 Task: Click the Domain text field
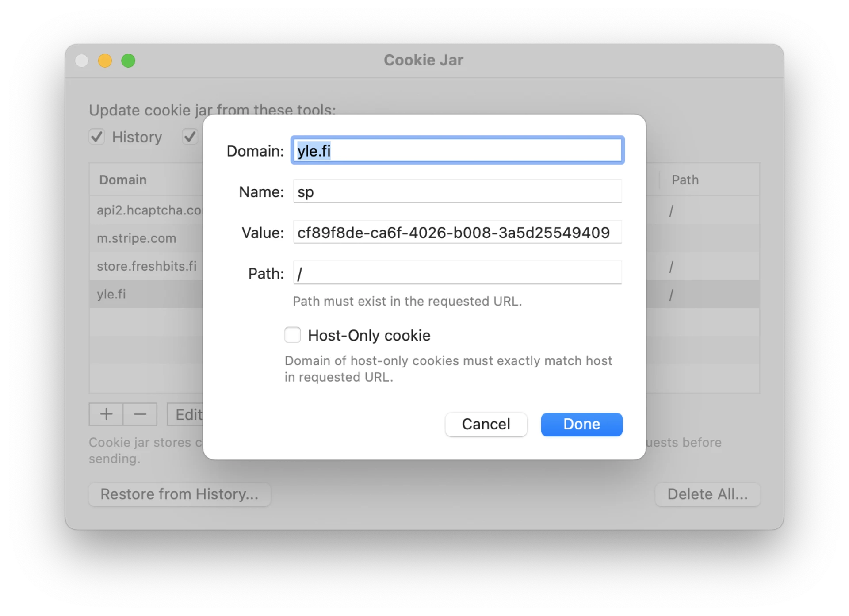tap(457, 151)
